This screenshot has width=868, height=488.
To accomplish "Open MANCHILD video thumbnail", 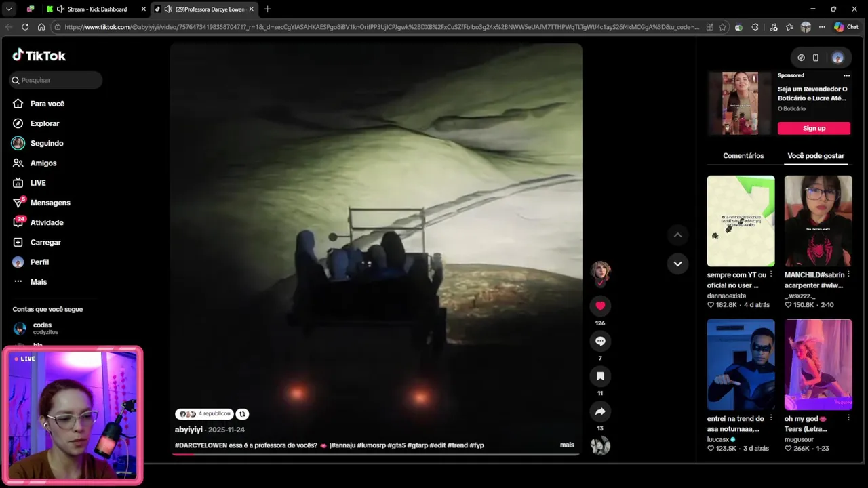I will tap(818, 221).
